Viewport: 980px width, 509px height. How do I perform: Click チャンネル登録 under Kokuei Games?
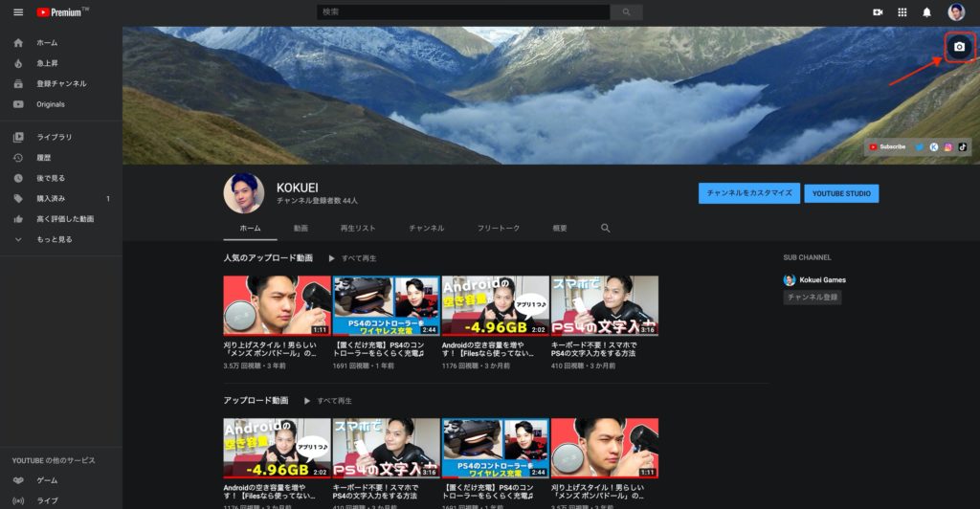tap(812, 298)
